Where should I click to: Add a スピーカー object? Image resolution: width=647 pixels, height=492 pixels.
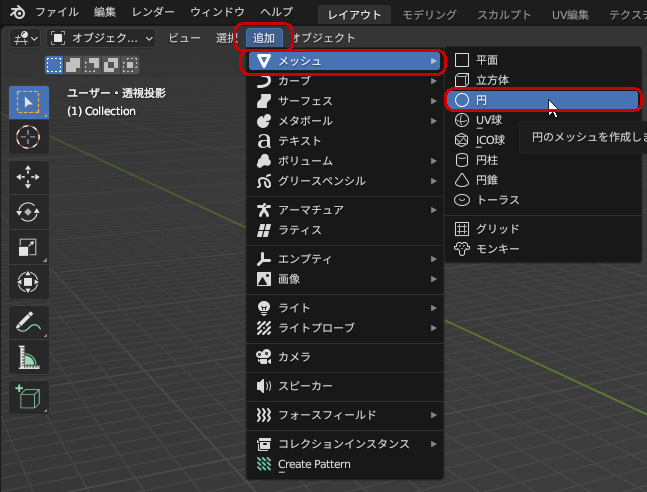point(345,386)
